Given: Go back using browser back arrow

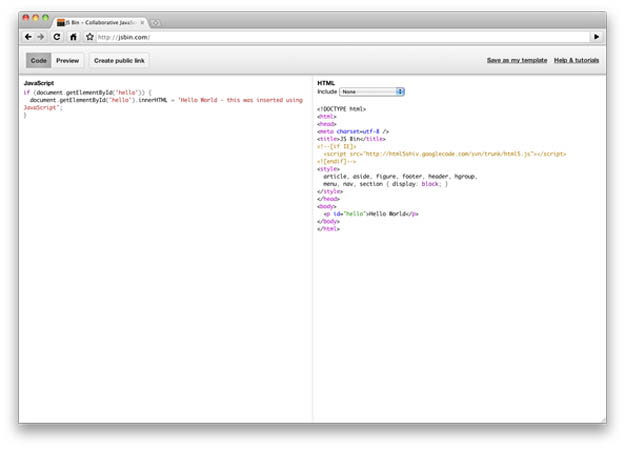Looking at the screenshot, I should pos(28,37).
